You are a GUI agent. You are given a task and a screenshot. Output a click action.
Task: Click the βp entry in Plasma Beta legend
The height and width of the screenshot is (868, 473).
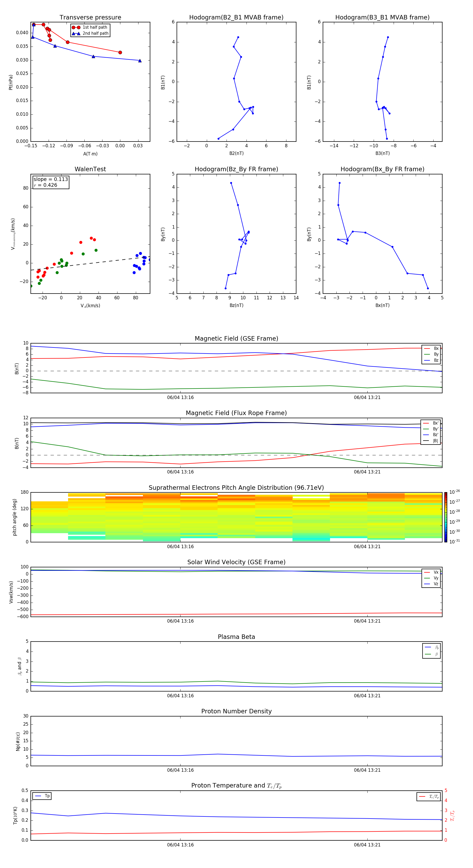(x=431, y=647)
